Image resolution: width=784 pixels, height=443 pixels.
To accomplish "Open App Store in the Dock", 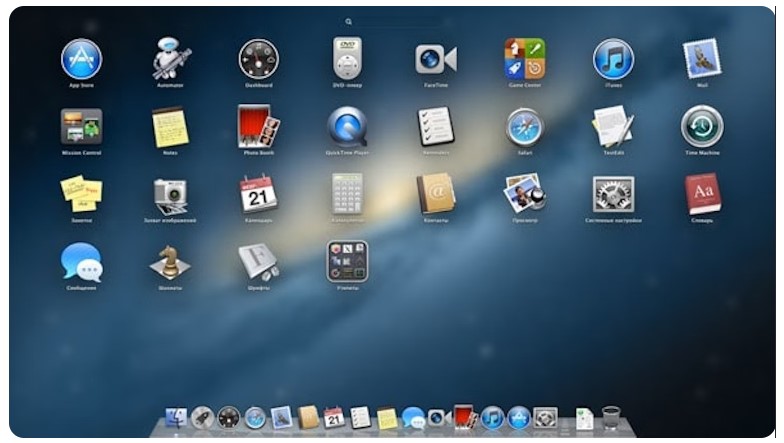I will pos(519,418).
